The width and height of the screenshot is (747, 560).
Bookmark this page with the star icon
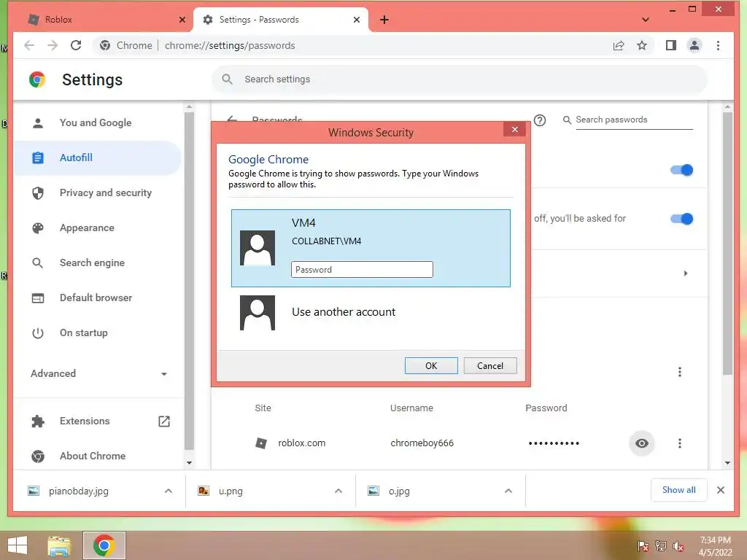tap(642, 45)
